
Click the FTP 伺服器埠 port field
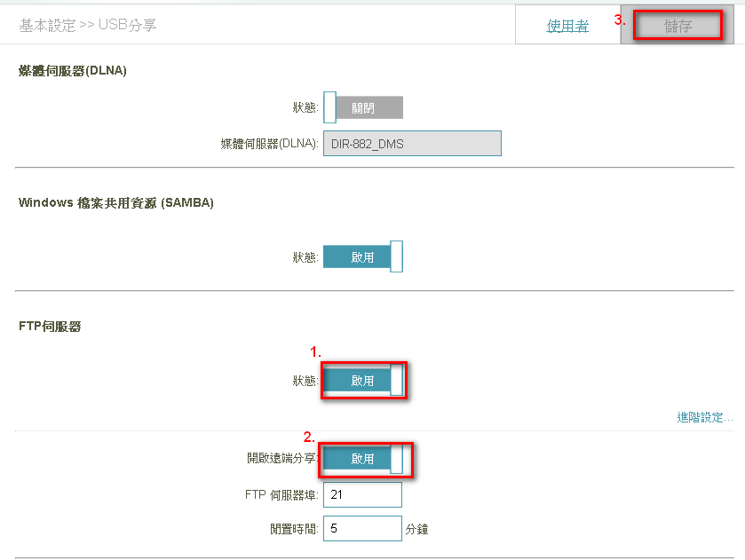click(x=362, y=494)
